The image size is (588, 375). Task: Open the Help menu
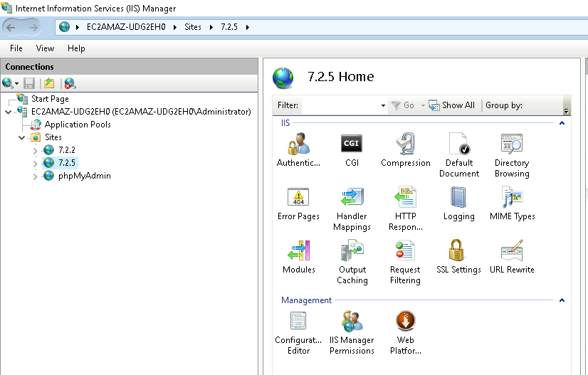pos(76,48)
